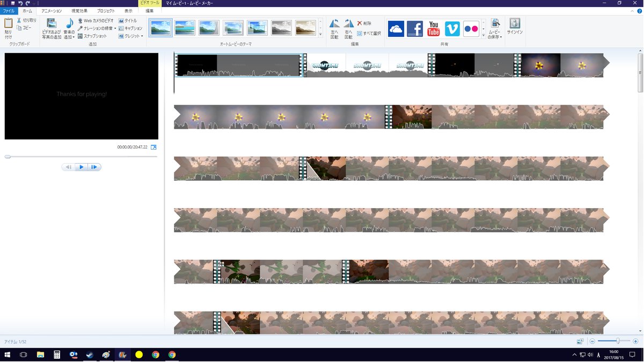Show hidden tray icons chevron

575,354
